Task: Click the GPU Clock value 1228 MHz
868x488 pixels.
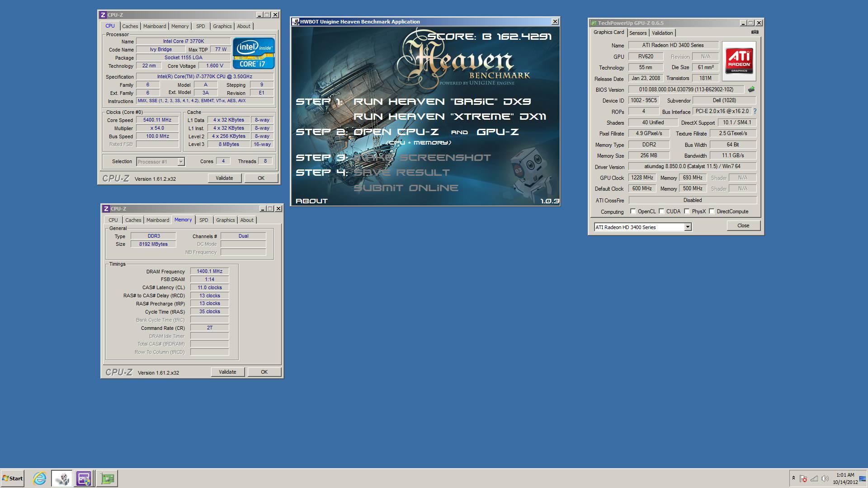Action: coord(642,178)
